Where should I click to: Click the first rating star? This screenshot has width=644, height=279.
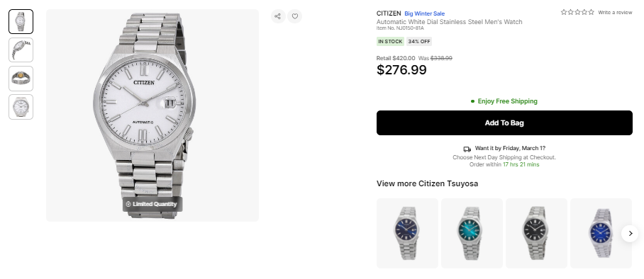pyautogui.click(x=564, y=12)
